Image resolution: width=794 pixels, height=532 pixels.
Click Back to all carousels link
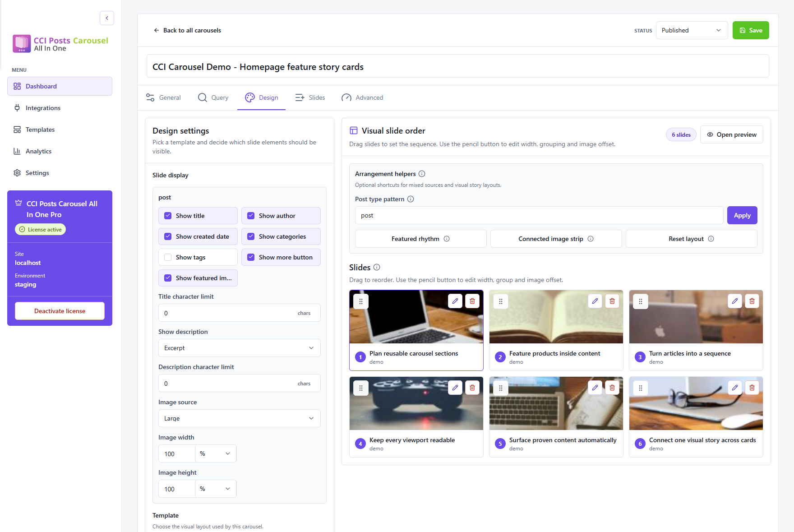[x=187, y=30]
